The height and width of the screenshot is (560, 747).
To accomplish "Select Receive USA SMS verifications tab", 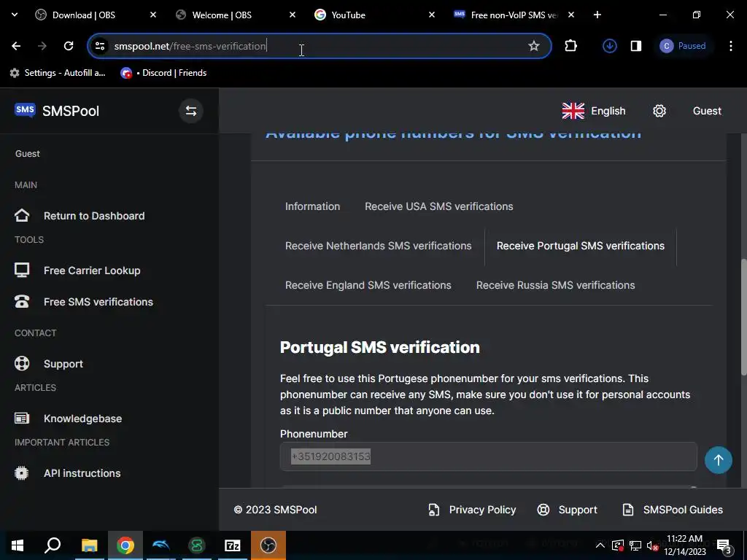I will pos(438,206).
